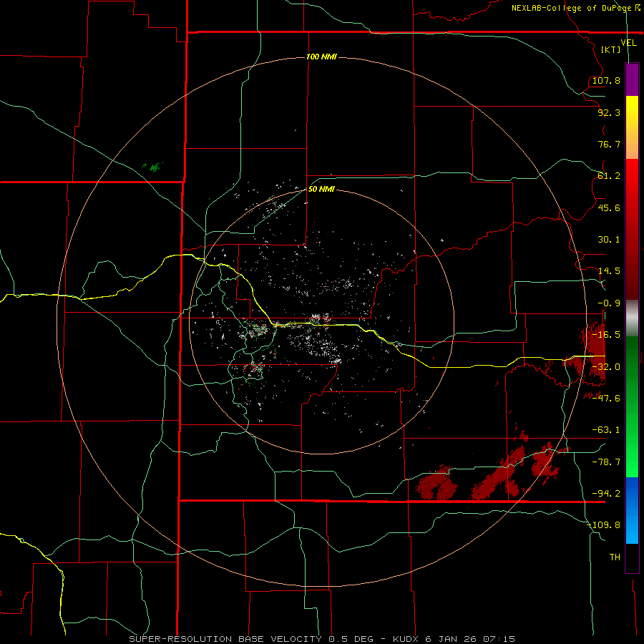
Task: Click the 100 NMI range ring label
Action: point(321,57)
